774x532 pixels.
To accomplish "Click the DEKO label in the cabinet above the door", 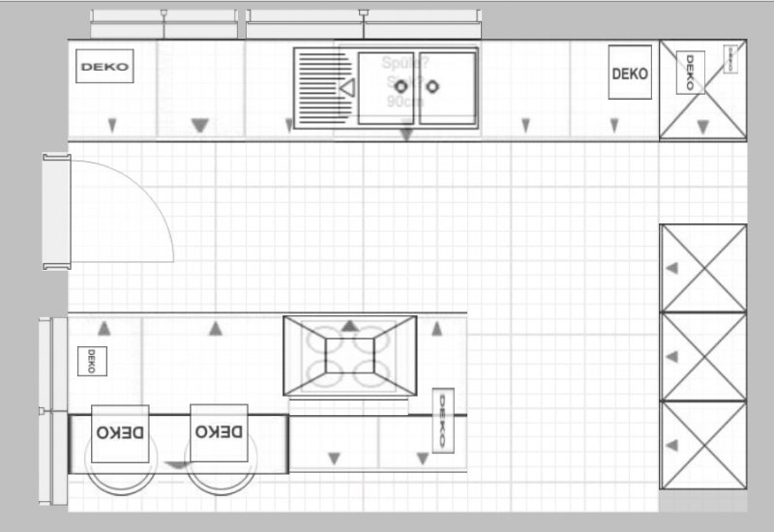I will pyautogui.click(x=104, y=67).
